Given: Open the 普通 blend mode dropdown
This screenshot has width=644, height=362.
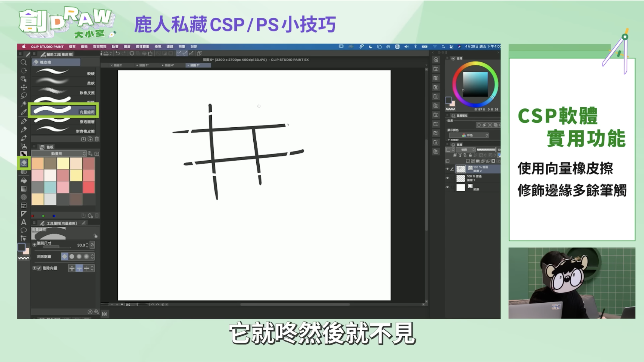Looking at the screenshot, I should (465, 150).
